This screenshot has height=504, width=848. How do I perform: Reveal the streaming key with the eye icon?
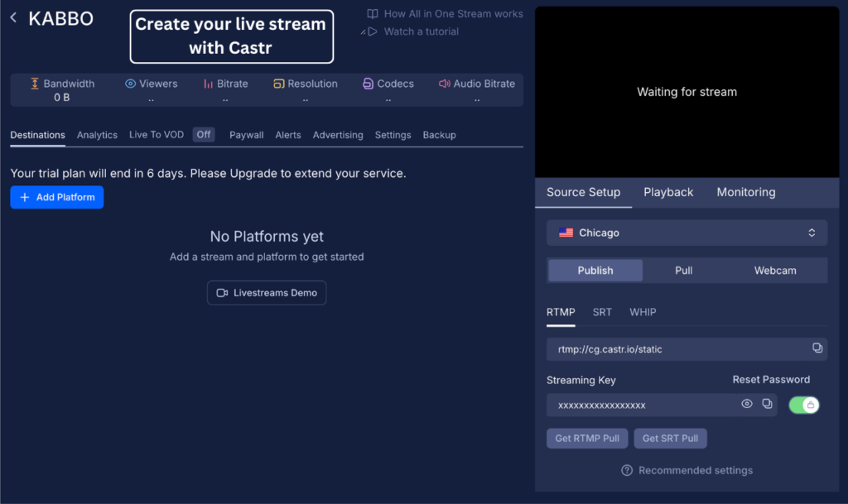tap(747, 404)
